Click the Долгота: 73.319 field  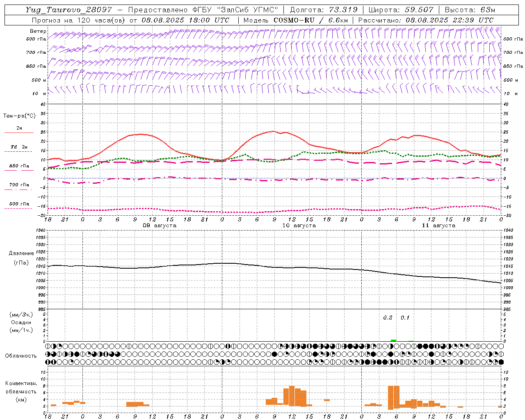pos(324,10)
